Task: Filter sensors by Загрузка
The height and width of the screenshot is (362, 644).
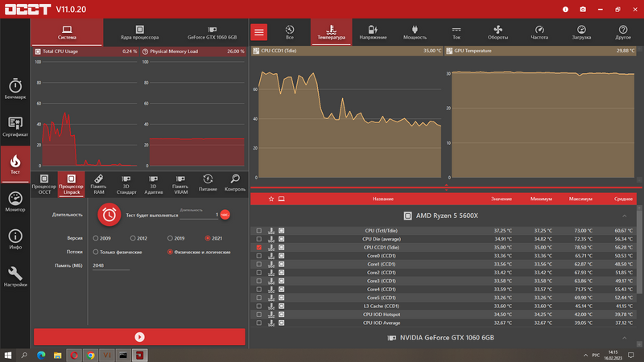Action: click(x=581, y=32)
